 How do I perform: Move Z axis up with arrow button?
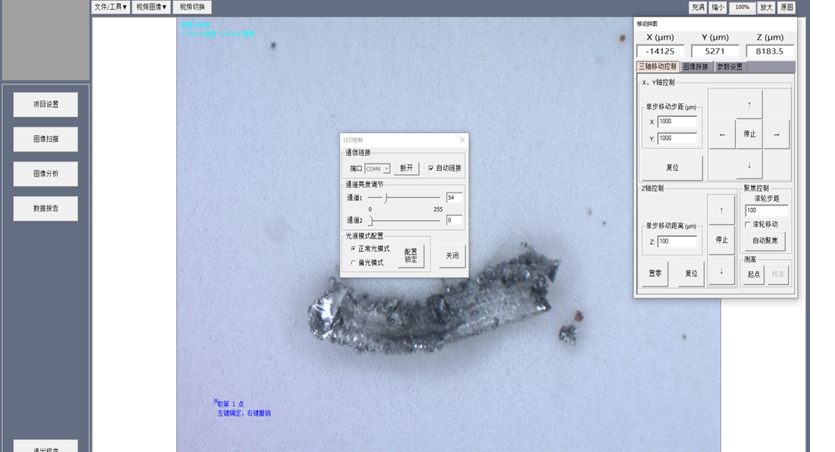(720, 210)
